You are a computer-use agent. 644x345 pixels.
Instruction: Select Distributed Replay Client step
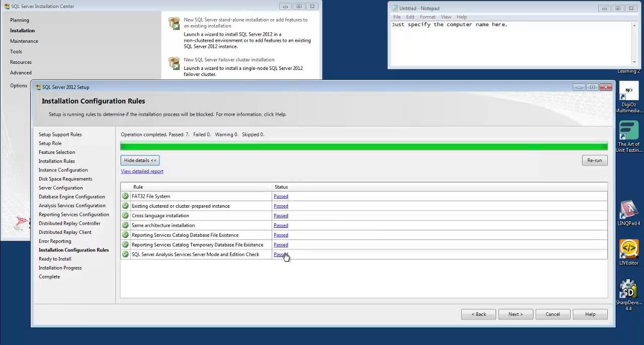65,232
